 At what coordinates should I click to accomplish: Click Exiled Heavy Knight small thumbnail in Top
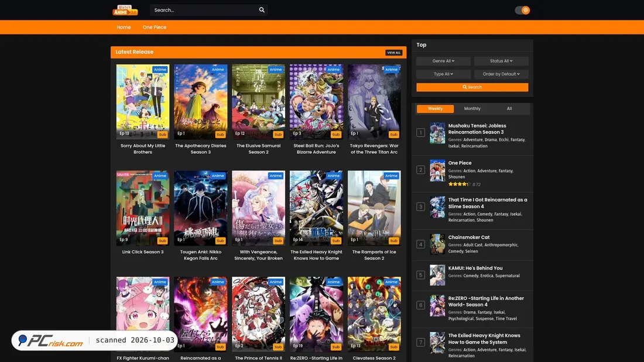click(437, 343)
